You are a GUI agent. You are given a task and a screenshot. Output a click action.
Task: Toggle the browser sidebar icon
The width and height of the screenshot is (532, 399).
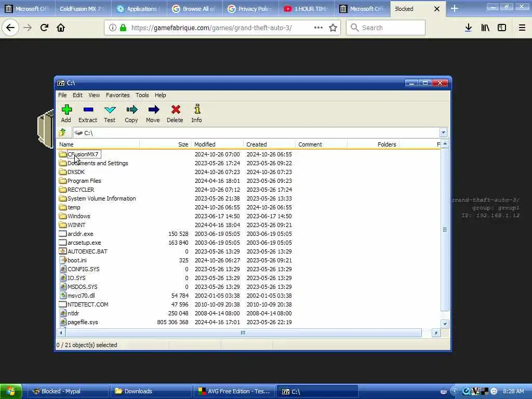(502, 28)
